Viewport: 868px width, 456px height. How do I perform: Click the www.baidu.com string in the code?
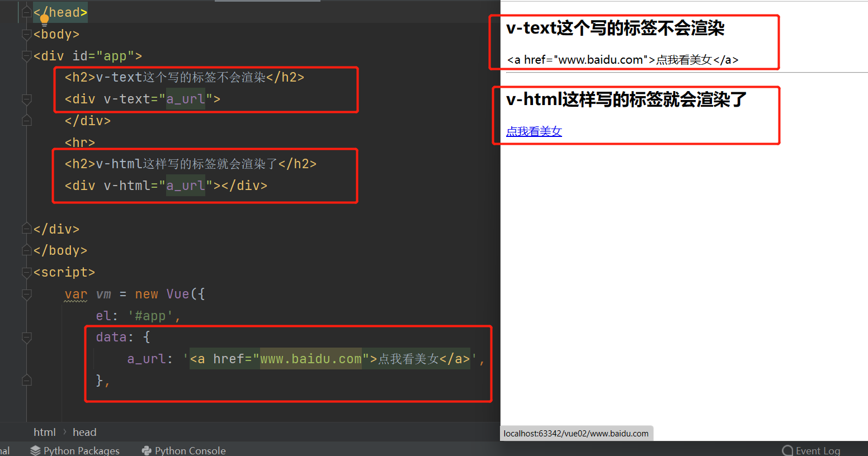(311, 359)
